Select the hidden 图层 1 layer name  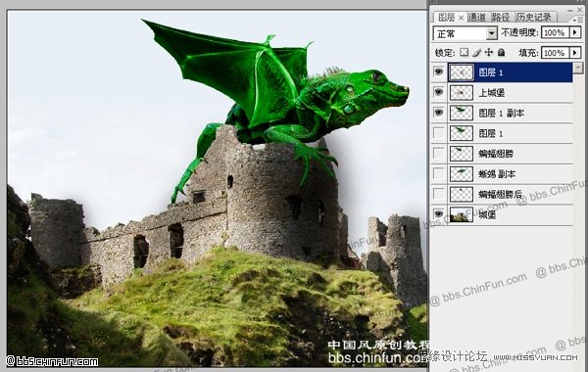tap(491, 133)
